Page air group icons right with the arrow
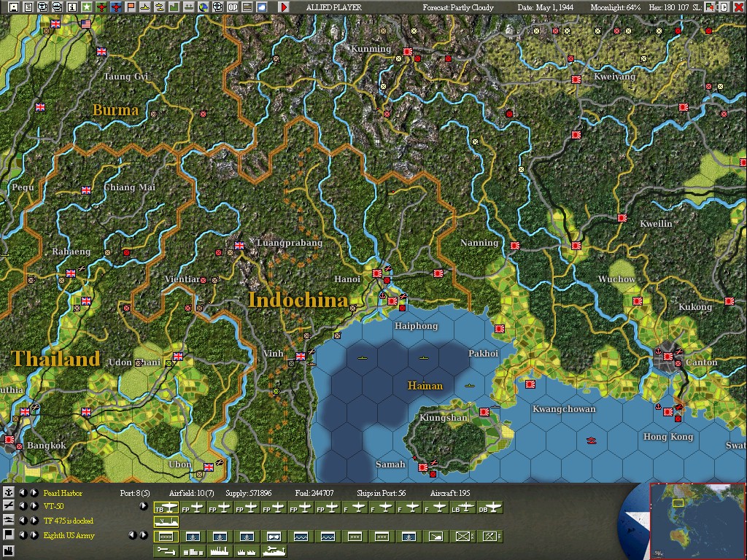747x560 pixels. point(144,506)
